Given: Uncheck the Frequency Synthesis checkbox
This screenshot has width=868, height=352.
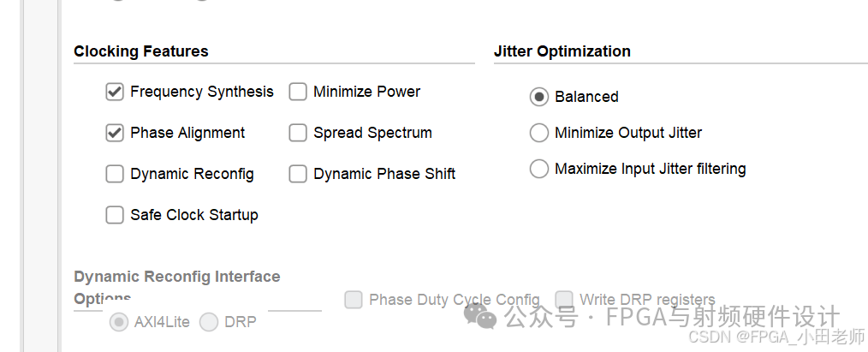Looking at the screenshot, I should pyautogui.click(x=115, y=92).
